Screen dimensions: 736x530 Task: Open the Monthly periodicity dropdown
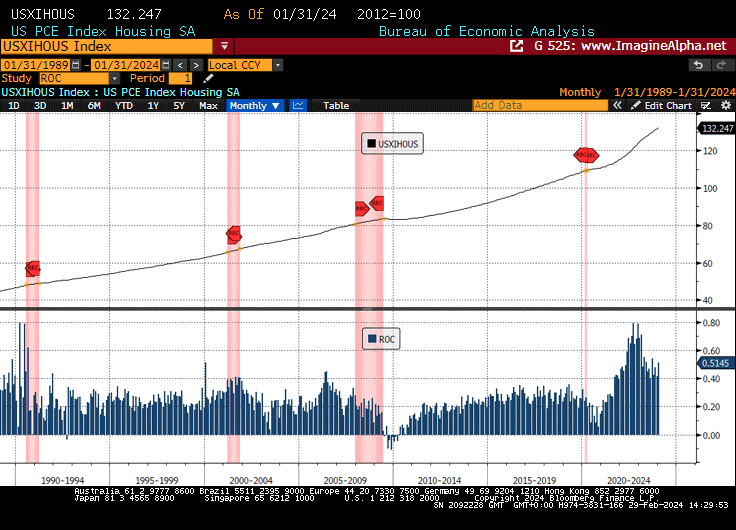(x=254, y=105)
